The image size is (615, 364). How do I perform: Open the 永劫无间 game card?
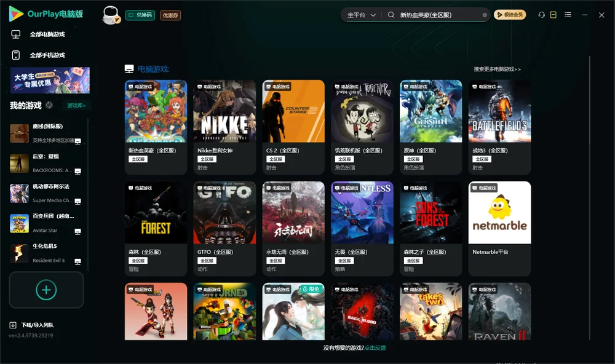[293, 229]
